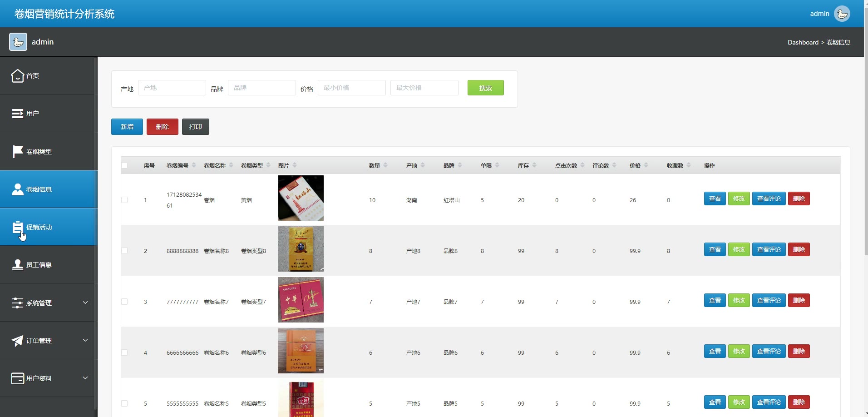Check the checkbox for row 1
Viewport: 868px width, 417px height.
point(124,200)
